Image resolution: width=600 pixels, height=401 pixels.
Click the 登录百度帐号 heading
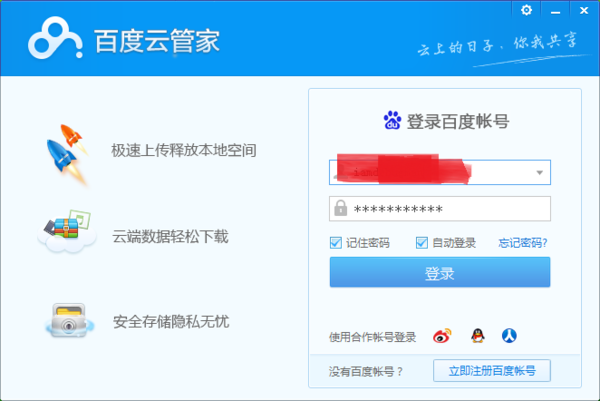pyautogui.click(x=458, y=122)
